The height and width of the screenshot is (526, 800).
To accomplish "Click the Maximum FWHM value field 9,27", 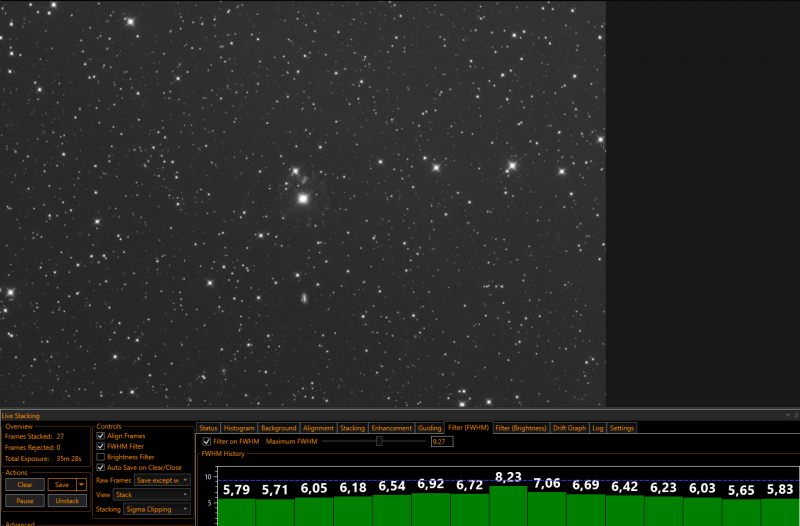I will tap(442, 442).
